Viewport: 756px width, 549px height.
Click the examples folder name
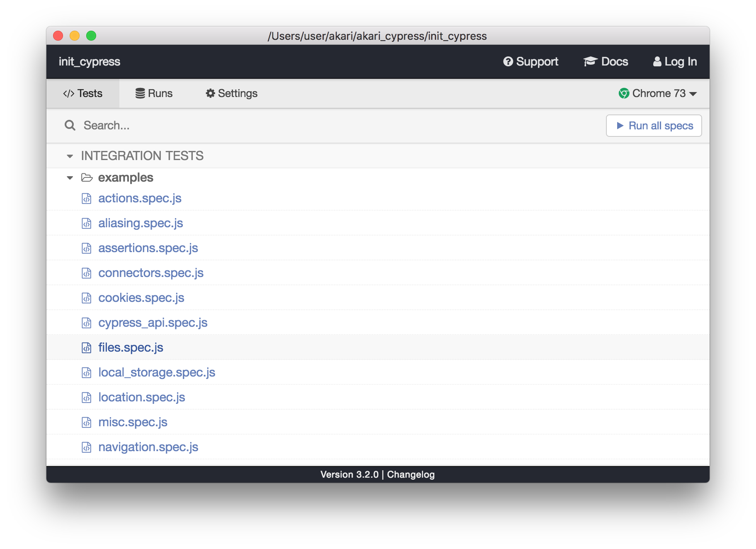click(x=126, y=177)
